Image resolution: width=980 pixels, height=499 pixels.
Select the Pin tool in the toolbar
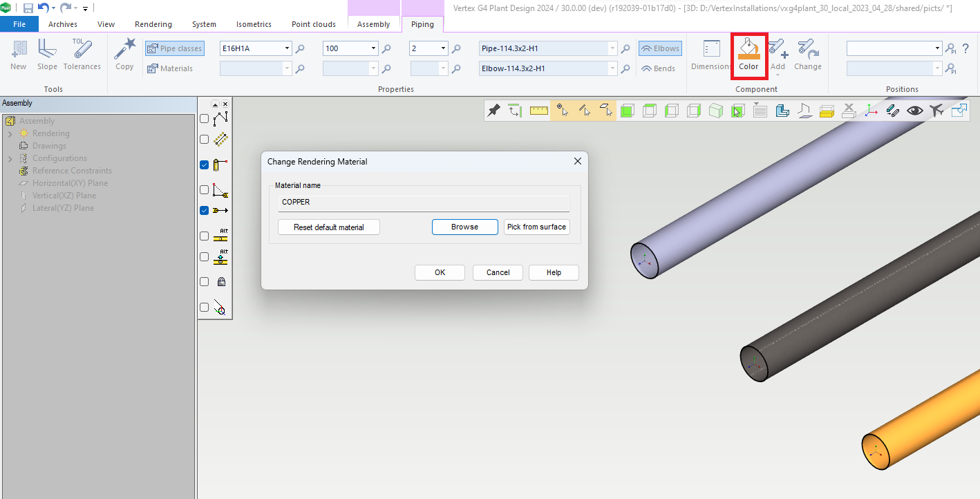(493, 110)
